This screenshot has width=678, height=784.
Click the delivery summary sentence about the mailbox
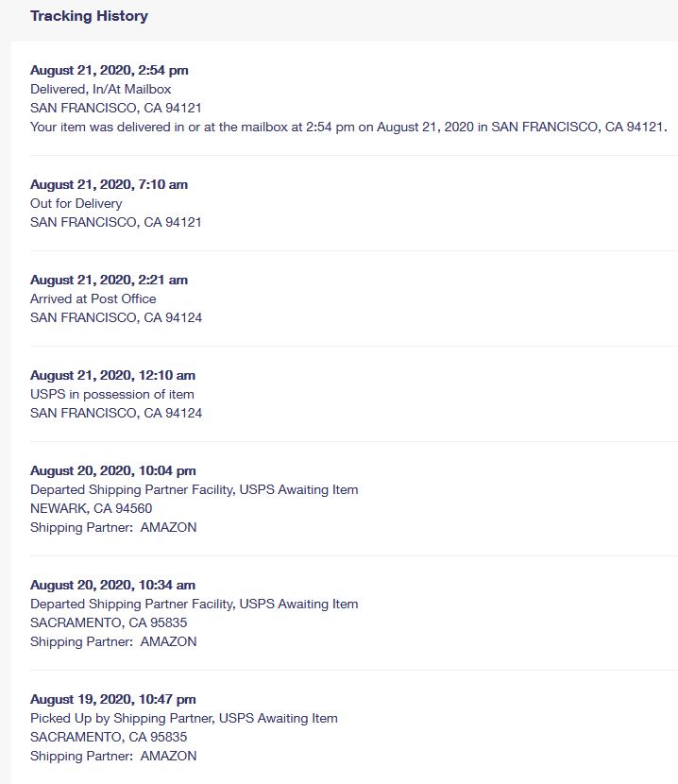(348, 127)
